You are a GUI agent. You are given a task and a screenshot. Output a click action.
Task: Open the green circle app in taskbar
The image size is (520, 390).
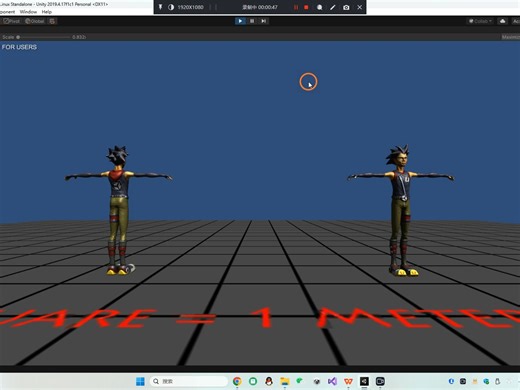coord(253,381)
